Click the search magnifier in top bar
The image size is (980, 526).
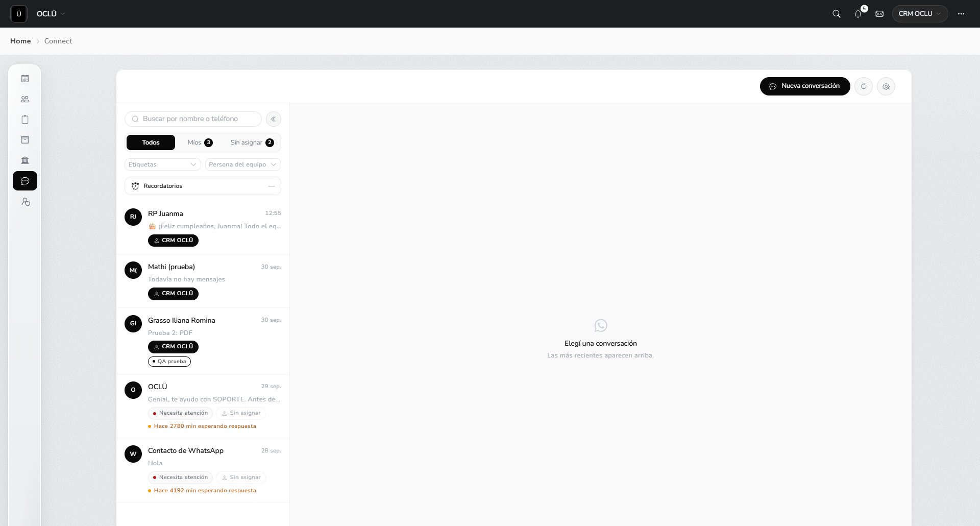coord(836,14)
